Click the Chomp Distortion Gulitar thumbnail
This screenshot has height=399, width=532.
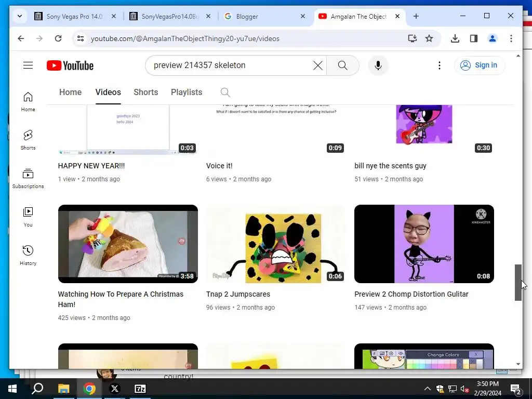[424, 244]
